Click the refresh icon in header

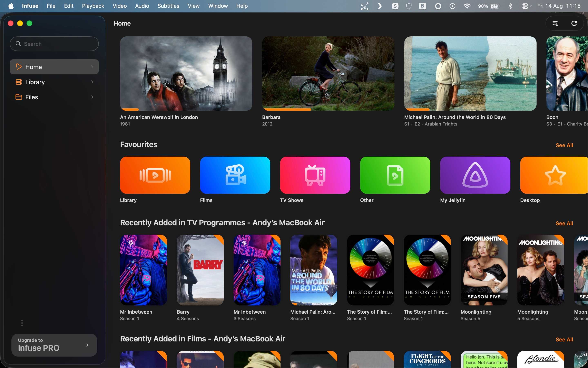click(x=574, y=23)
